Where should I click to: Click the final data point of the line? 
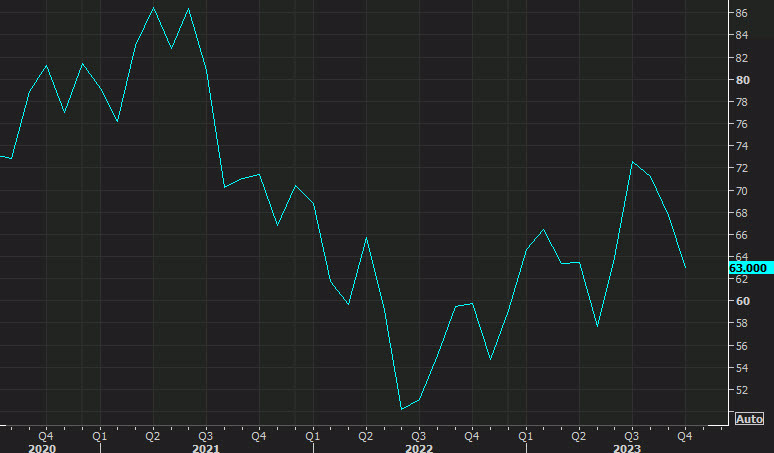tap(685, 268)
